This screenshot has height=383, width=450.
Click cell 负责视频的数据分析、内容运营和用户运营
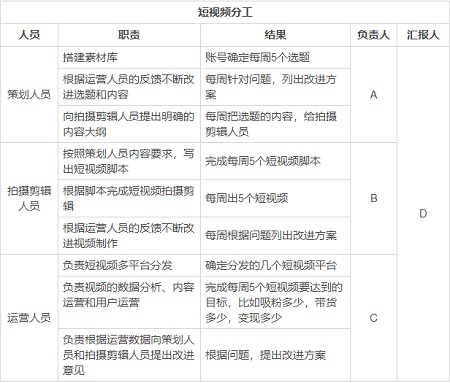pyautogui.click(x=129, y=302)
